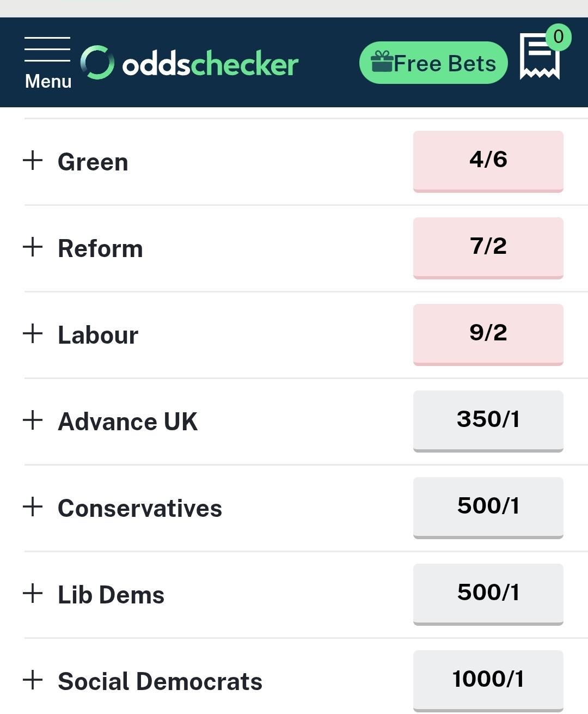The width and height of the screenshot is (588, 714).
Task: Select the 7/2 odds for Reform
Action: 488,247
